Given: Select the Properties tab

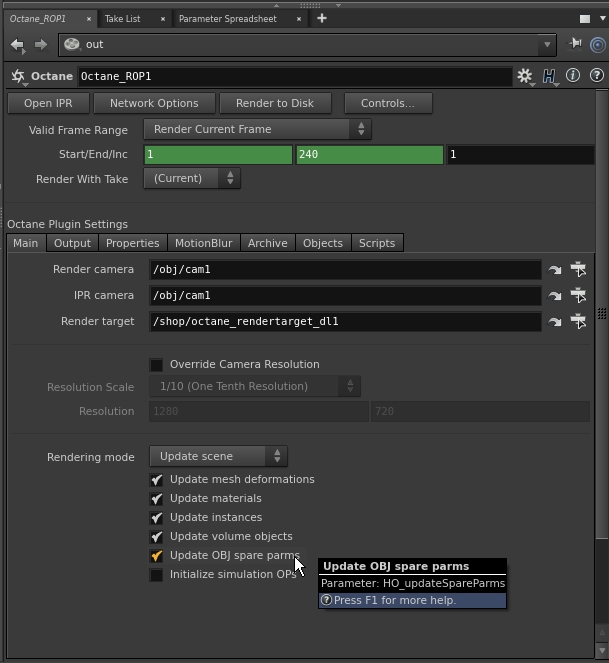Looking at the screenshot, I should tap(132, 243).
